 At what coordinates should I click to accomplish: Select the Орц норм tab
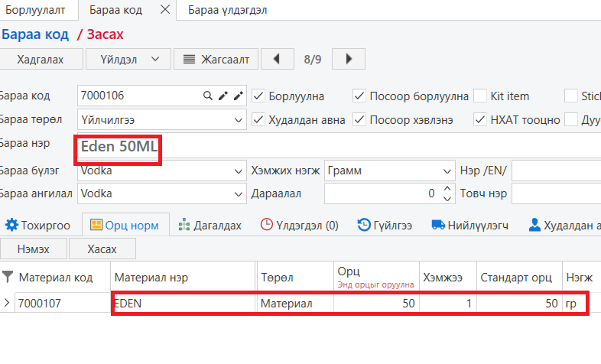(x=125, y=225)
